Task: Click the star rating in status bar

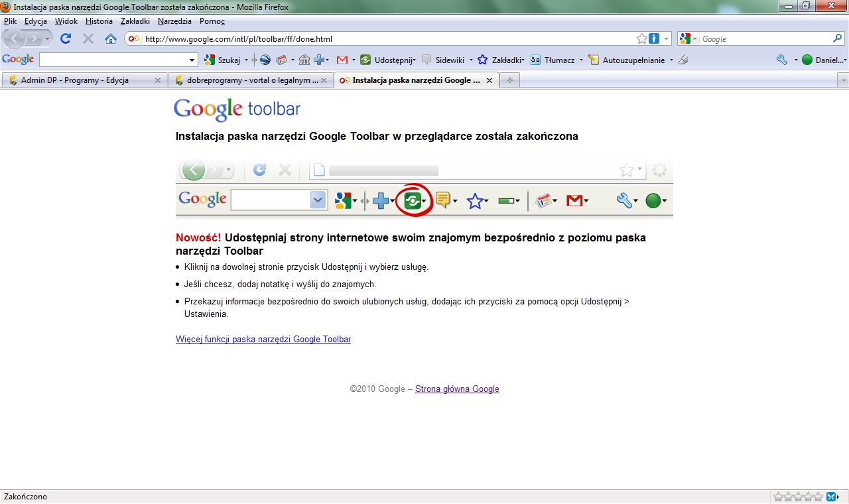Action: (799, 496)
